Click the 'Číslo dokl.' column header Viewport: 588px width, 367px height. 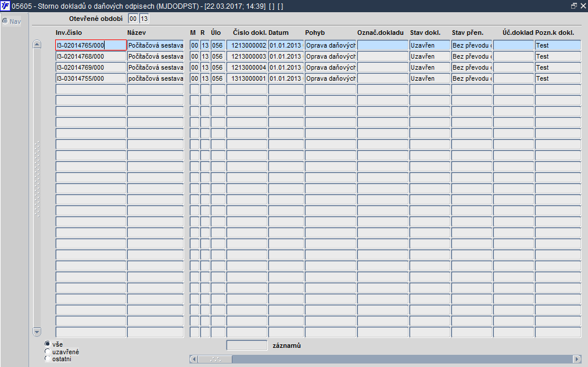[x=250, y=33]
